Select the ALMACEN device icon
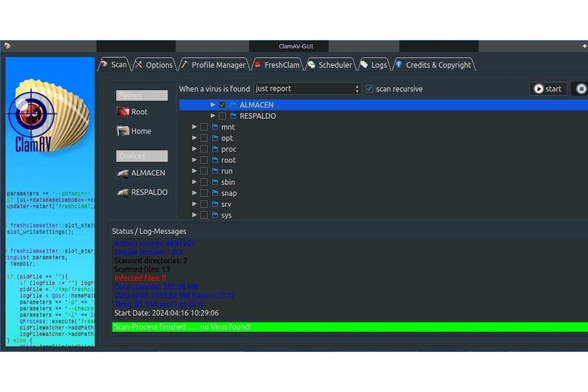The image size is (588, 392). [123, 173]
